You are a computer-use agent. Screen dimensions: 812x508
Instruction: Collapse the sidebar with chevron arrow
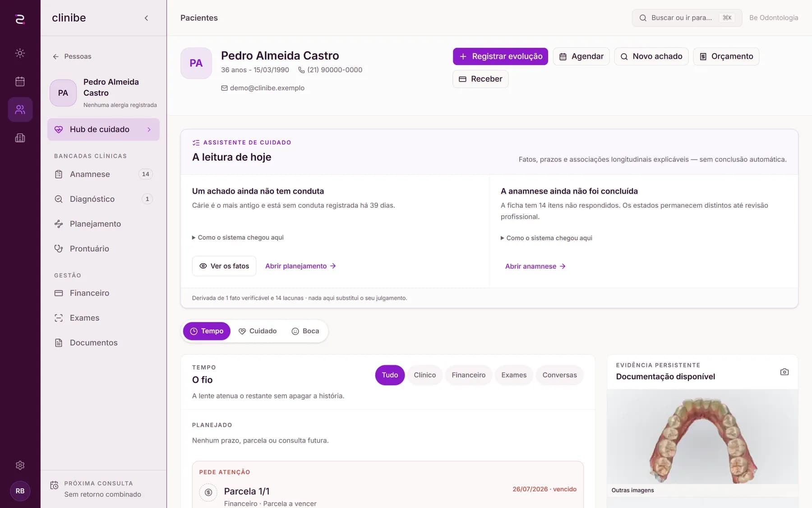pos(146,18)
